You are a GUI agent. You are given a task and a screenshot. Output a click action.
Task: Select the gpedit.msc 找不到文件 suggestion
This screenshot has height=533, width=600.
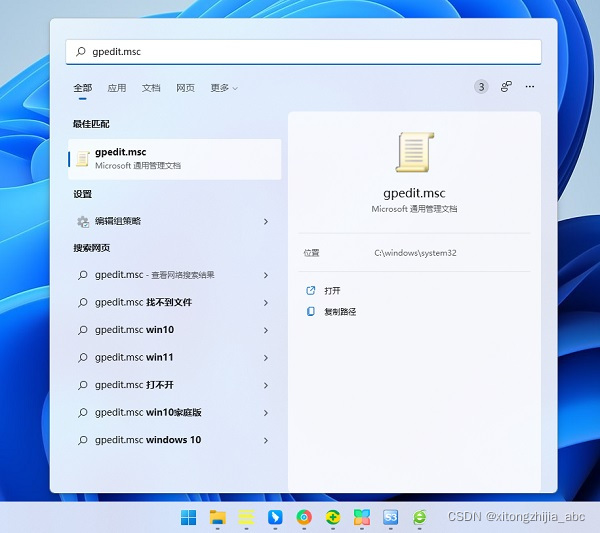[175, 303]
